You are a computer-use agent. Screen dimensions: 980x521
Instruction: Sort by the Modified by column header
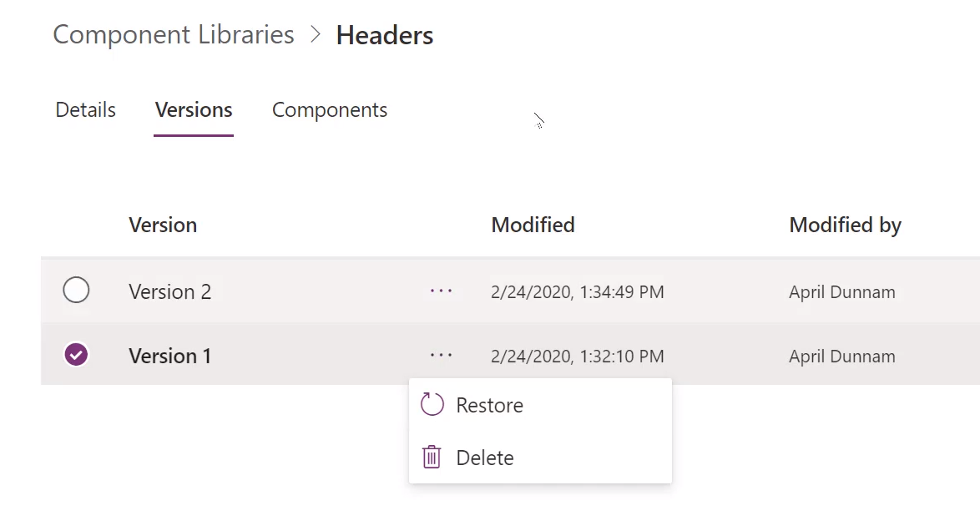pos(845,225)
